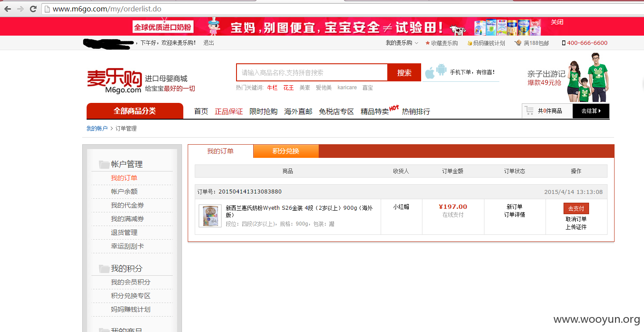Click order number 201504141313083880
This screenshot has width=644, height=332.
click(x=250, y=192)
